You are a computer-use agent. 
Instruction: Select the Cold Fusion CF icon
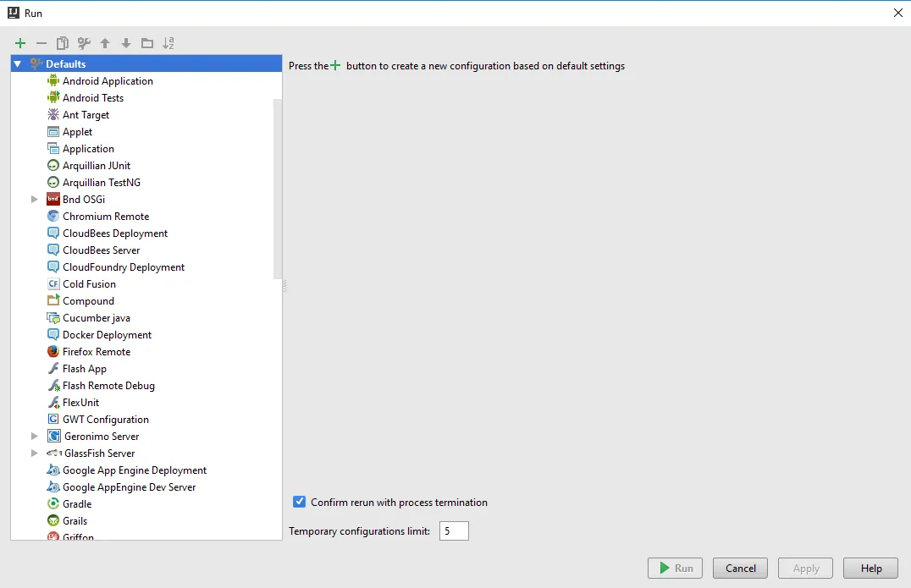click(x=53, y=283)
